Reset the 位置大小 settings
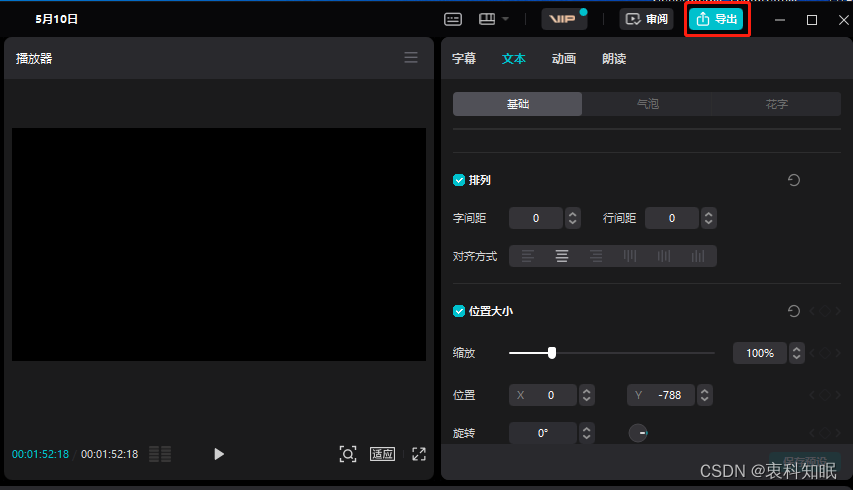Viewport: 853px width, 490px height. (794, 311)
